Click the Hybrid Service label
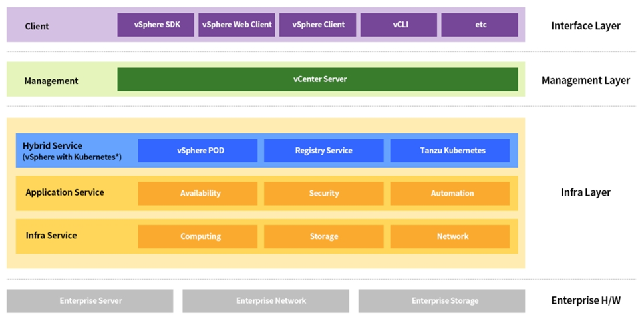The image size is (644, 319). [52, 146]
